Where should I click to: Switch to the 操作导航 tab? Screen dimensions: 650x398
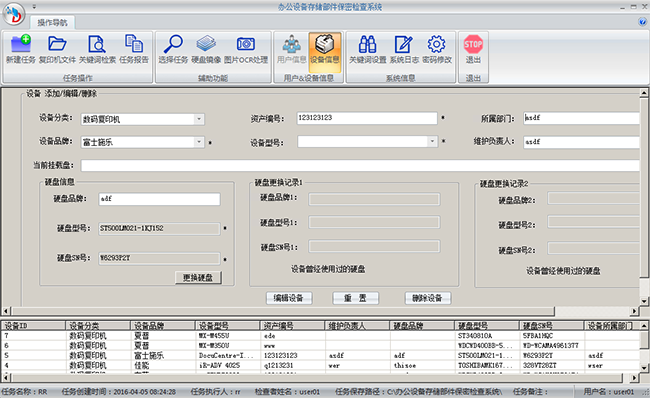52,22
